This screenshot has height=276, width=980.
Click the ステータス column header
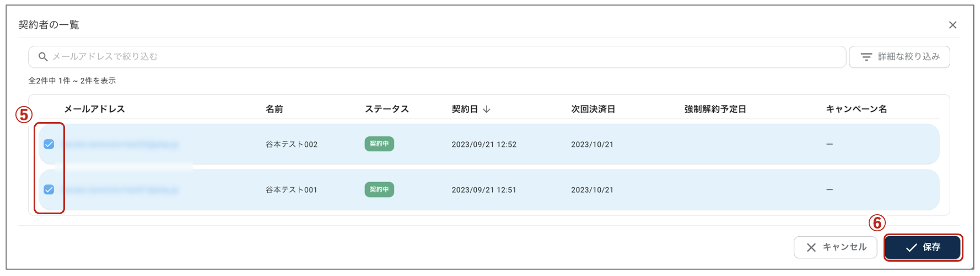387,109
